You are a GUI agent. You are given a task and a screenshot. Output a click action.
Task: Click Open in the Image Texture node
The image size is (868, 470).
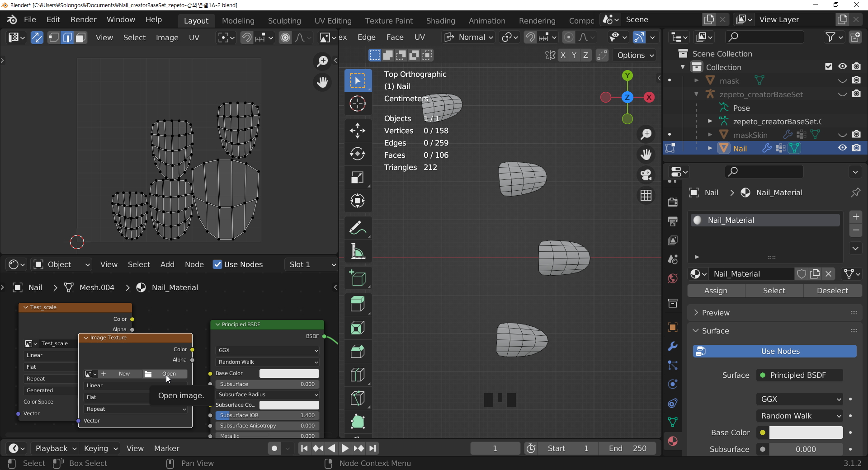[165, 374]
